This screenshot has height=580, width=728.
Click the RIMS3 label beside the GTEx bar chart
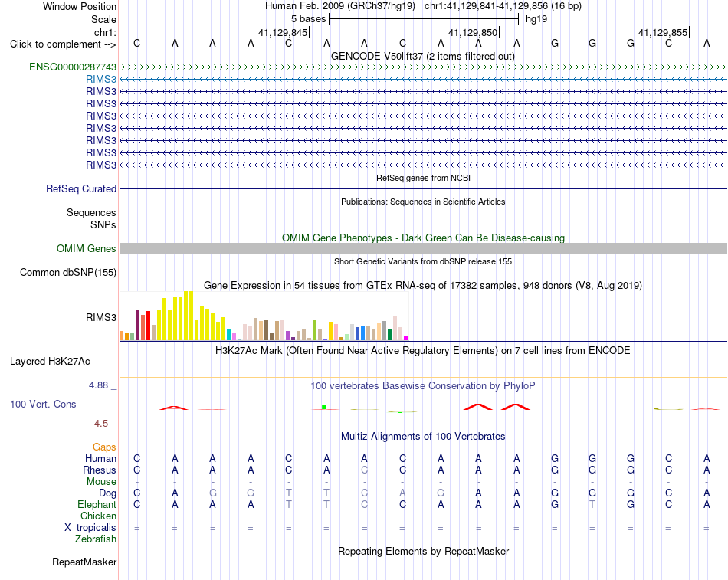pos(101,318)
